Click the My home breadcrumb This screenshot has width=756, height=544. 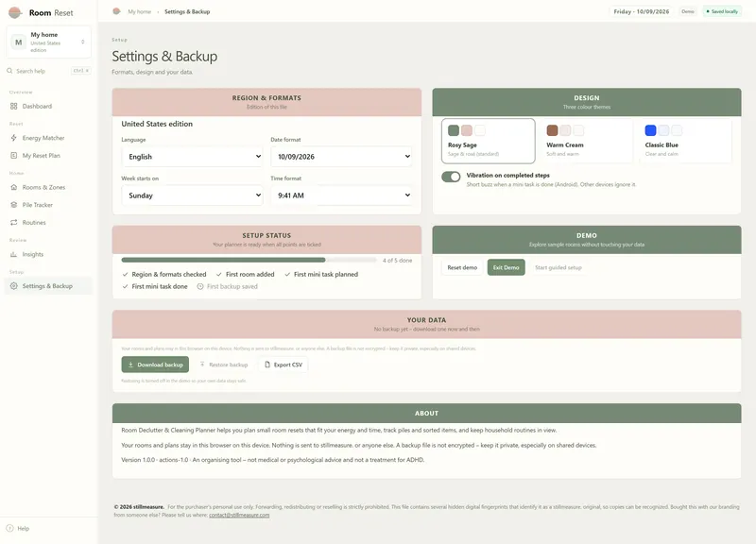pyautogui.click(x=139, y=11)
